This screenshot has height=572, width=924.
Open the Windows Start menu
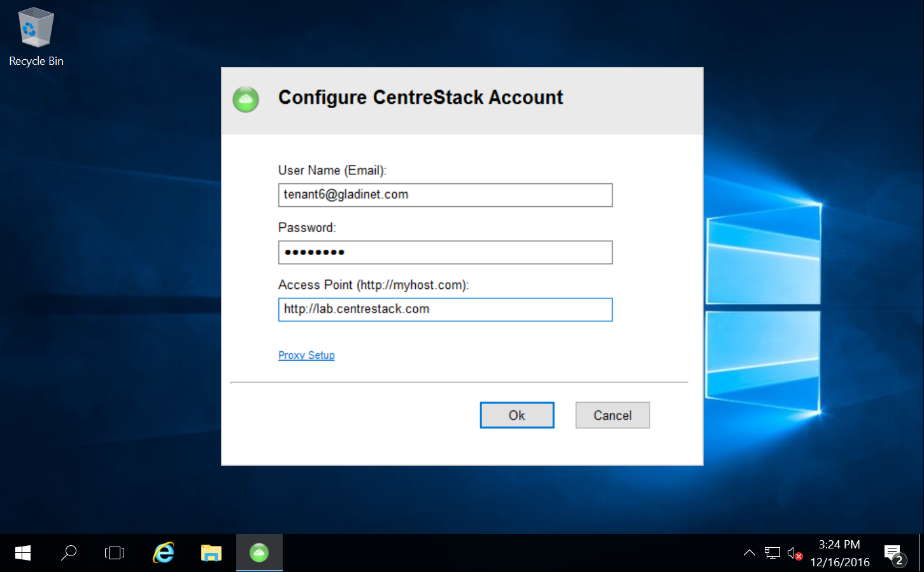pos(23,553)
